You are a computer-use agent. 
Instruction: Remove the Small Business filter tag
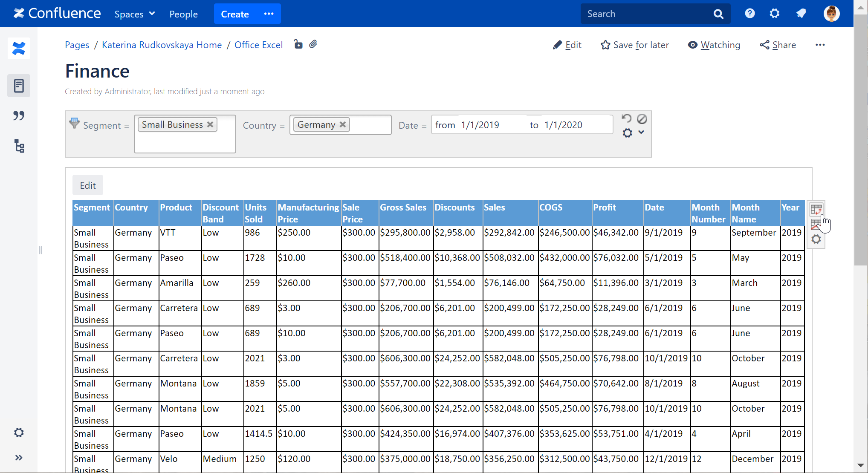click(x=210, y=124)
